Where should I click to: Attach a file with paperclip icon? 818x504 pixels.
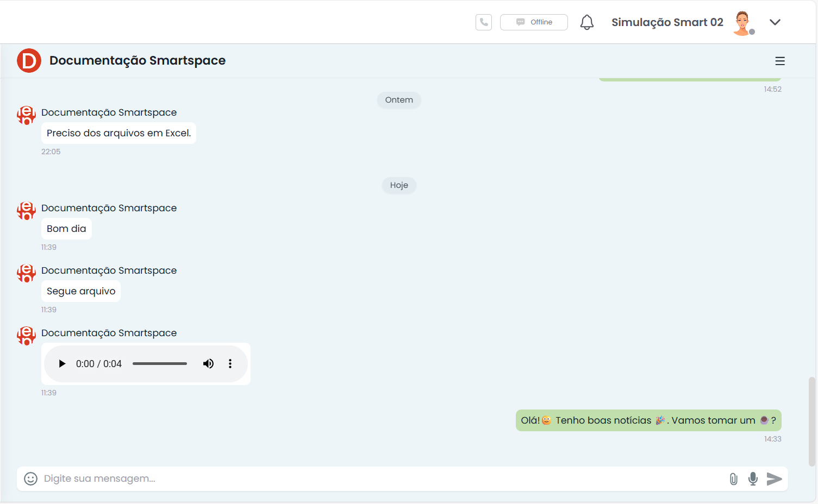point(733,478)
